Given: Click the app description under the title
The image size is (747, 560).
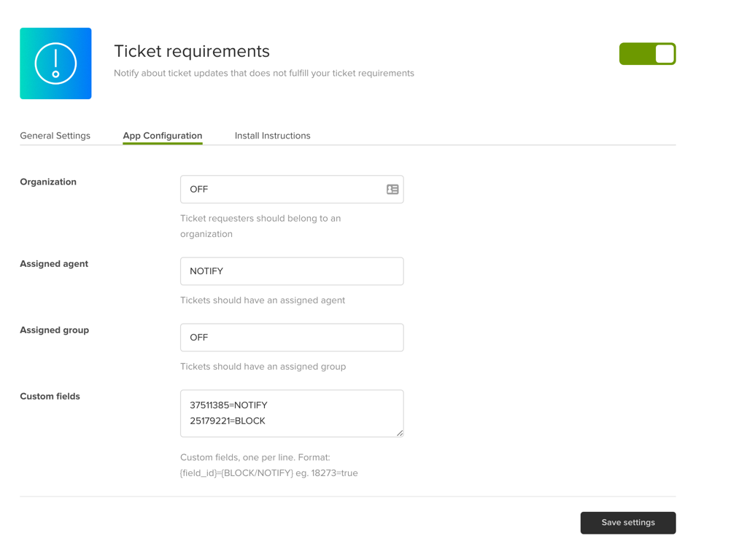Looking at the screenshot, I should (x=264, y=73).
